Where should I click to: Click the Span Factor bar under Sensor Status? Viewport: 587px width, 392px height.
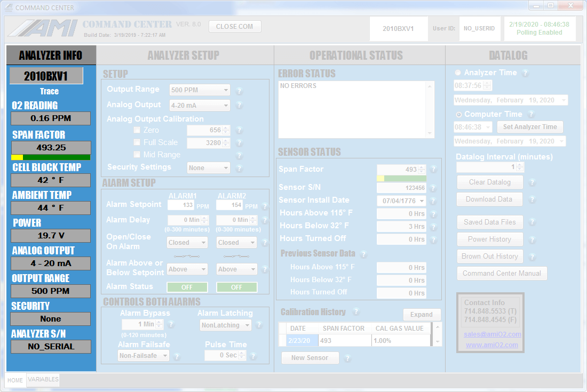[x=401, y=179]
